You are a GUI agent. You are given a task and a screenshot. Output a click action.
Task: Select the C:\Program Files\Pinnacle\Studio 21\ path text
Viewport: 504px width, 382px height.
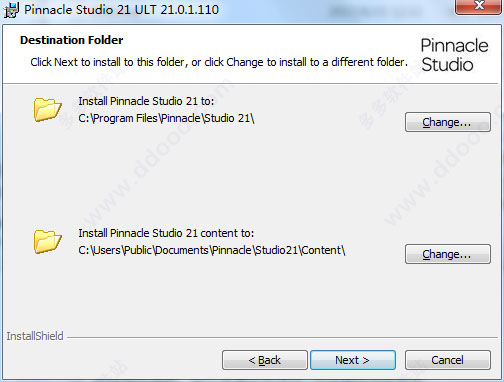point(166,118)
